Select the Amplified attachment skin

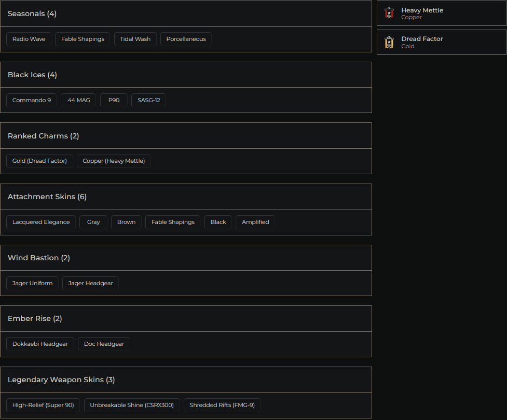[255, 222]
